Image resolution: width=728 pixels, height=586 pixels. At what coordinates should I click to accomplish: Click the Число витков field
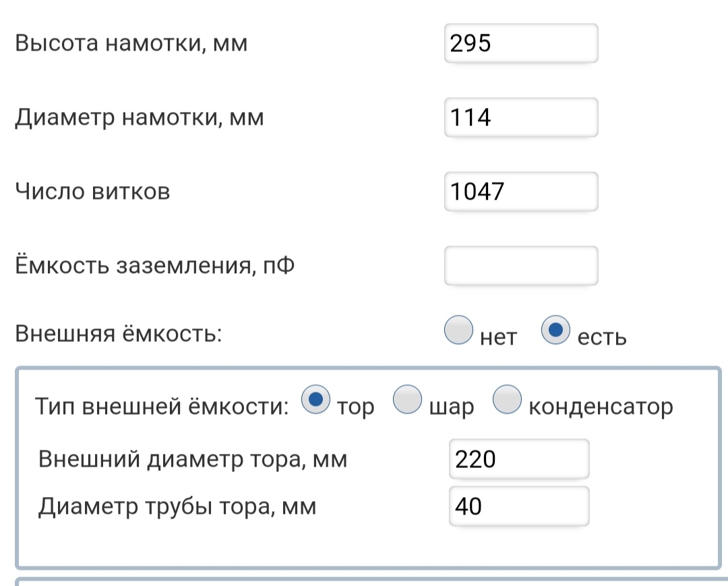(x=520, y=192)
